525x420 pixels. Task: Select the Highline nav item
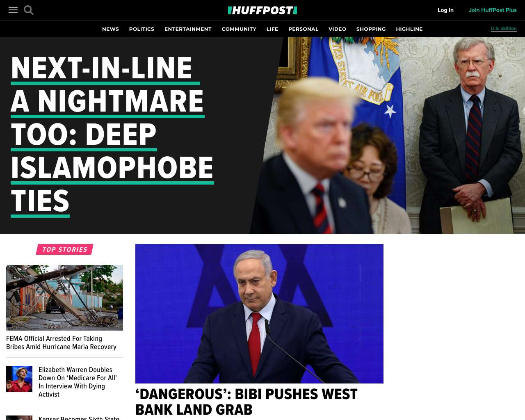(409, 29)
